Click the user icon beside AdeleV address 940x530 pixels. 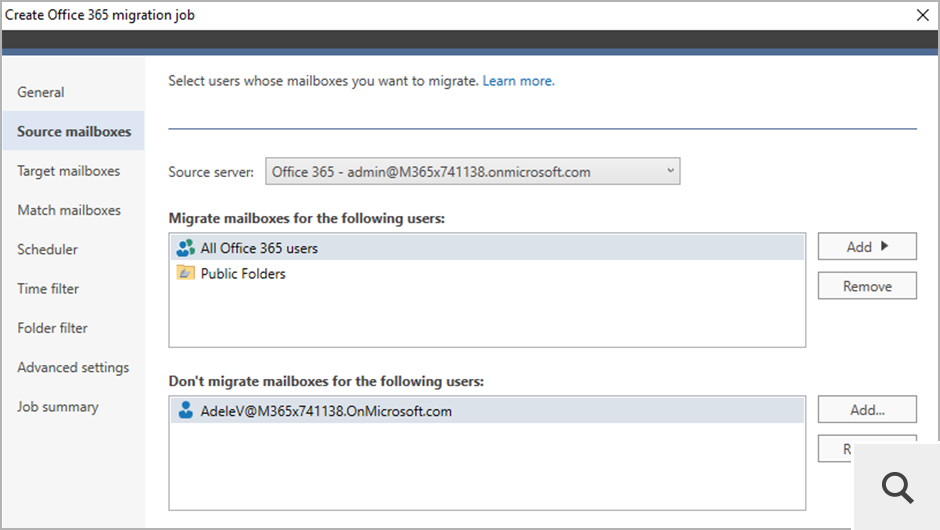186,411
